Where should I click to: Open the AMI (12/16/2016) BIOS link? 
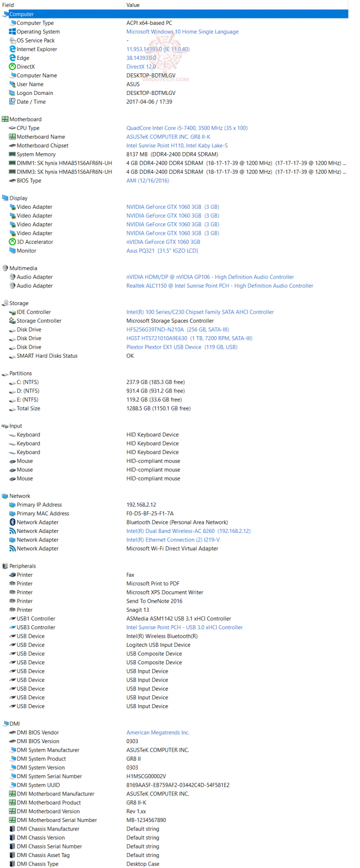coord(147,180)
